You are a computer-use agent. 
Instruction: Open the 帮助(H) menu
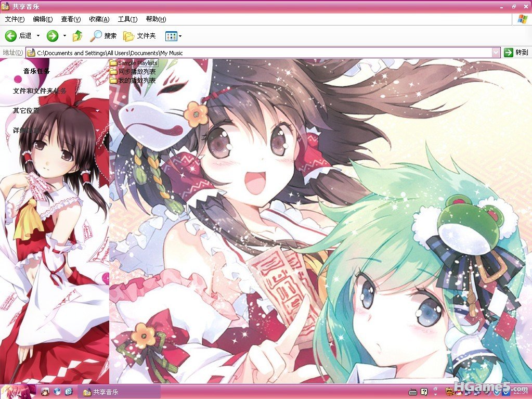point(156,19)
